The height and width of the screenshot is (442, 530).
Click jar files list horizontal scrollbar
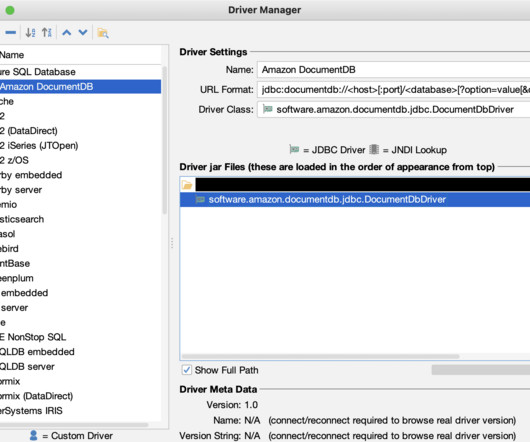pyautogui.click(x=320, y=357)
